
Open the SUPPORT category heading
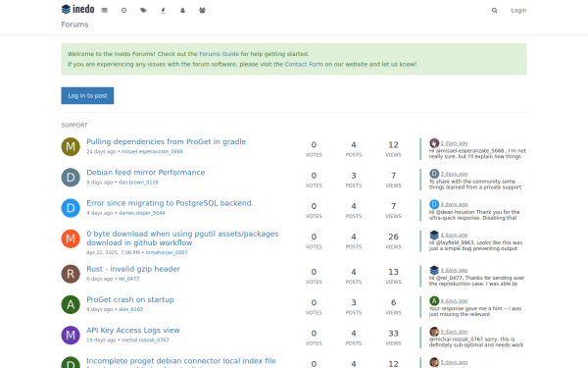[x=74, y=125]
